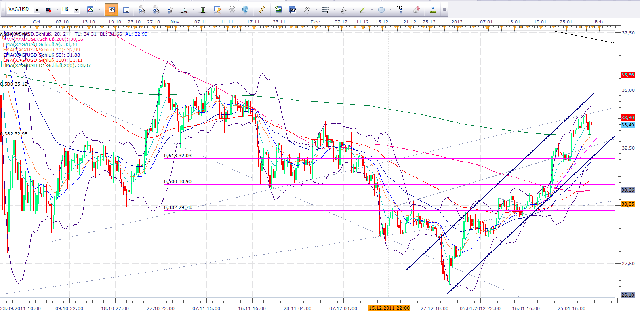Toggle the Ask price display button

(126, 9)
